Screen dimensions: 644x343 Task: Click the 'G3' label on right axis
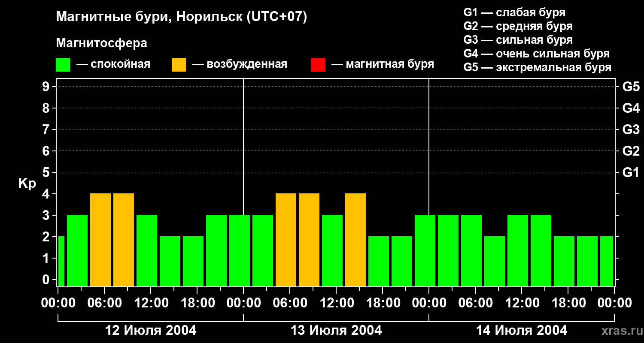631,129
